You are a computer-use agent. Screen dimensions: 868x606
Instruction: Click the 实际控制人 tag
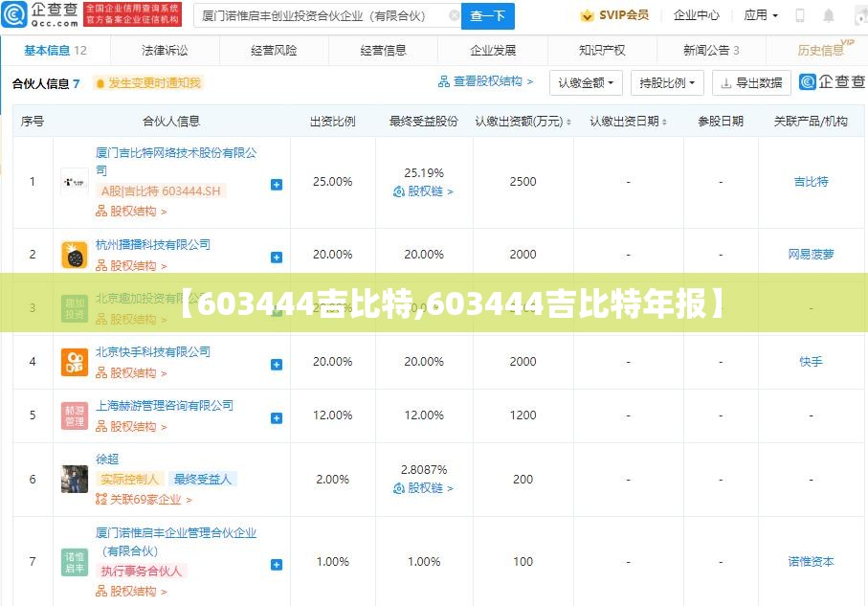pyautogui.click(x=129, y=479)
